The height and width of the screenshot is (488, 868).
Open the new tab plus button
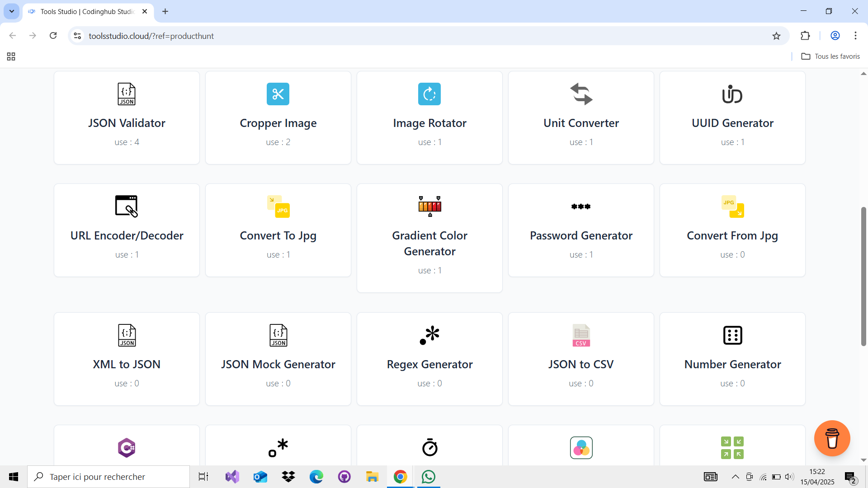pyautogui.click(x=165, y=12)
